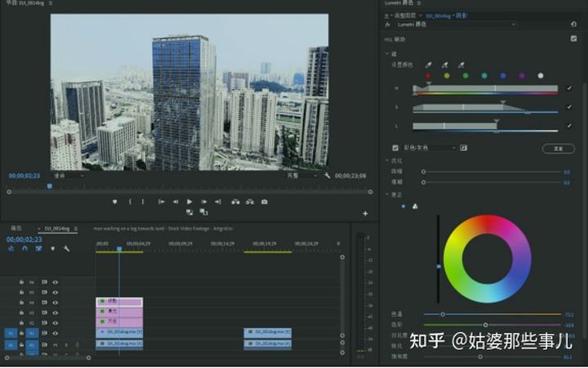588x368 pixels.
Task: Switch to the DJI_0014log sequence tab
Action: point(59,228)
